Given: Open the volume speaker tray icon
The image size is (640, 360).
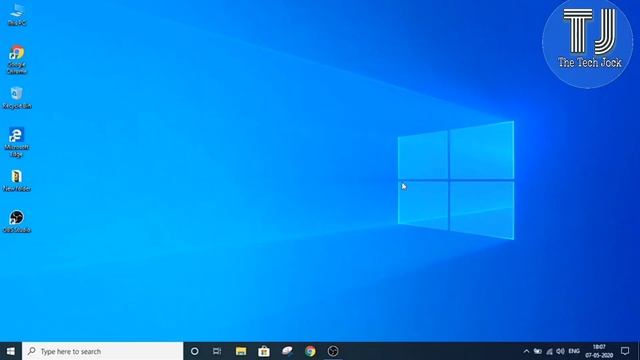Looking at the screenshot, I should [560, 351].
